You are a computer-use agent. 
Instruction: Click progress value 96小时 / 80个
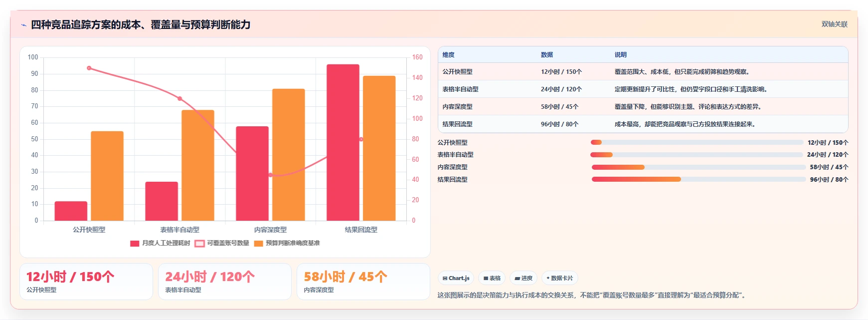coord(829,179)
